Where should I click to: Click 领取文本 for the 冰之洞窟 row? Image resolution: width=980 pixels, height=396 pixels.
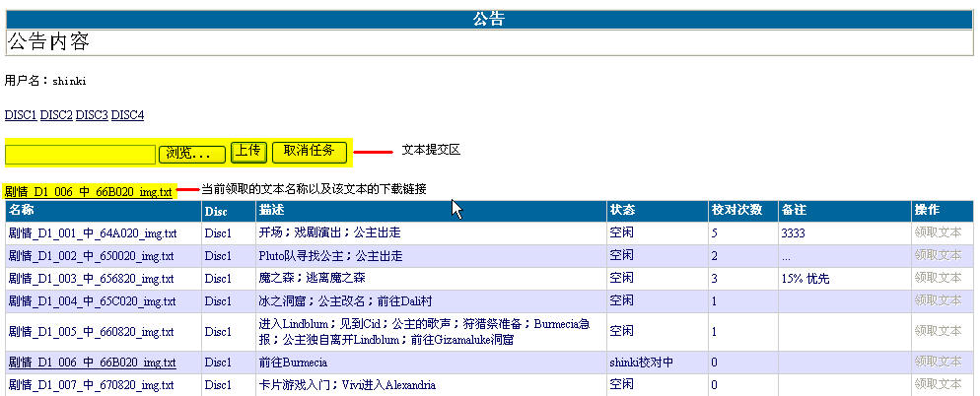pos(937,301)
